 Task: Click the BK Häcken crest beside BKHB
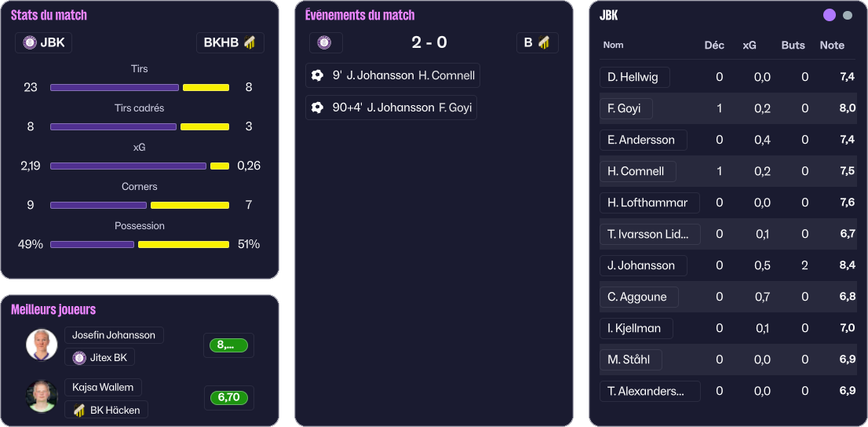250,42
